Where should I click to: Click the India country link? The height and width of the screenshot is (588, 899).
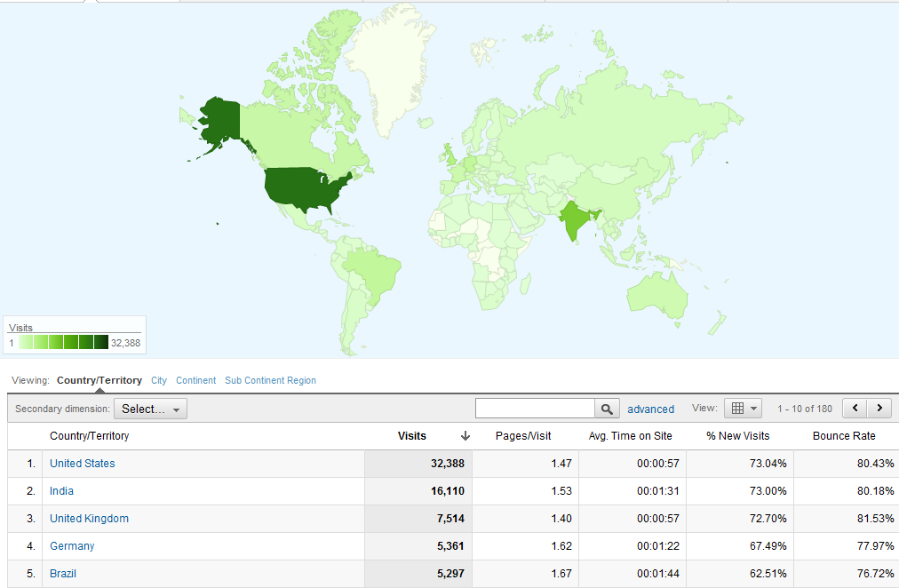click(x=62, y=491)
